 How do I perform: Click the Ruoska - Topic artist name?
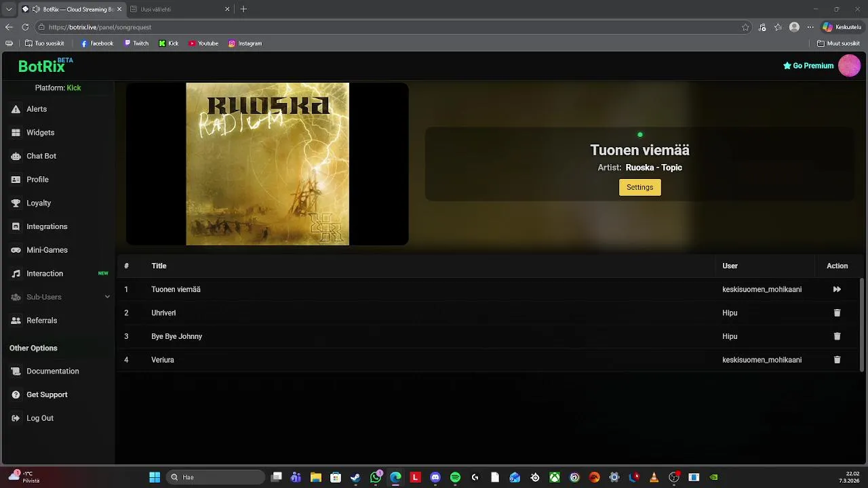654,167
